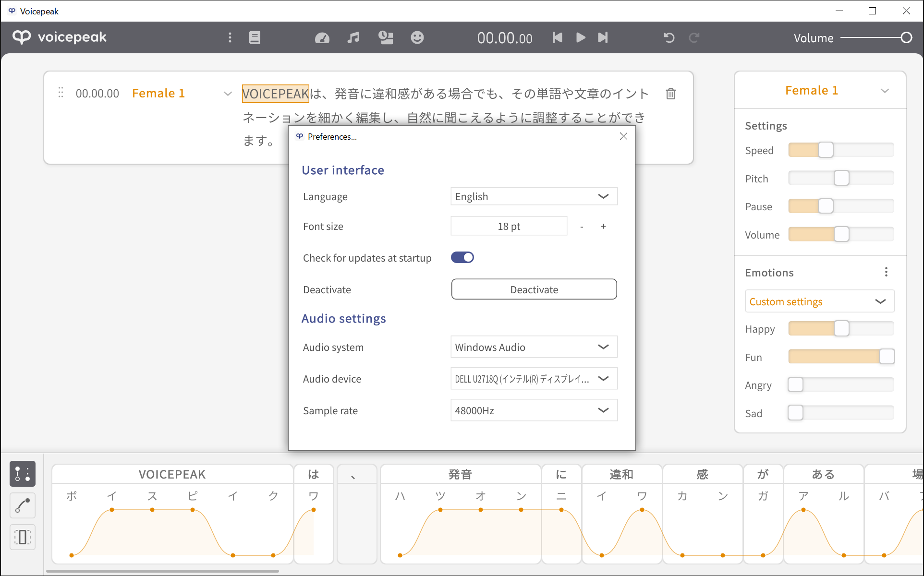Click the Audio settings section heading
This screenshot has height=576, width=924.
tap(343, 319)
